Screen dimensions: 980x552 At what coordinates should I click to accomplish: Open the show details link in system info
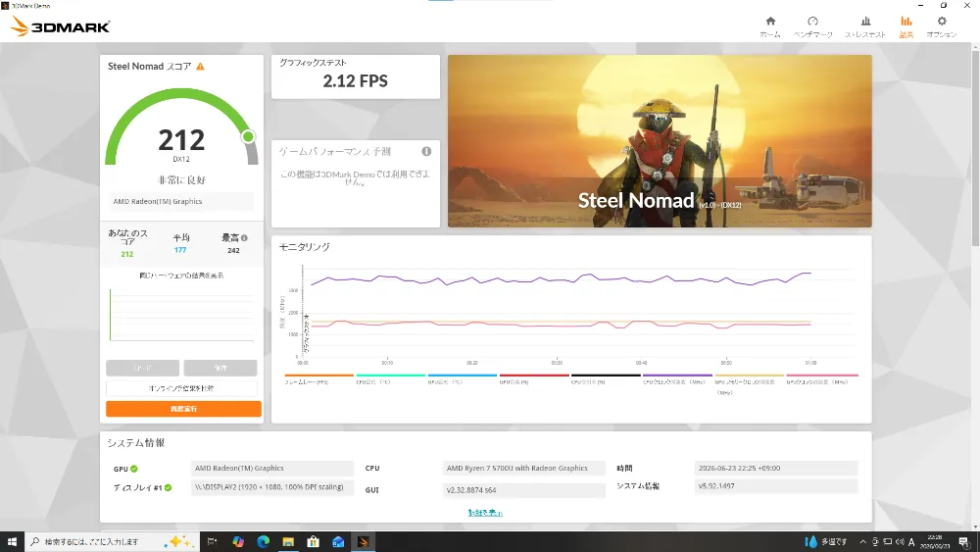(x=485, y=513)
